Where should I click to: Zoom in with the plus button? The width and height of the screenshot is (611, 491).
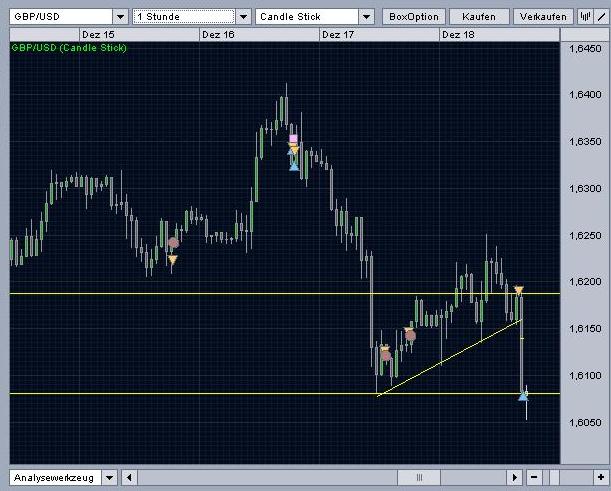coord(600,477)
